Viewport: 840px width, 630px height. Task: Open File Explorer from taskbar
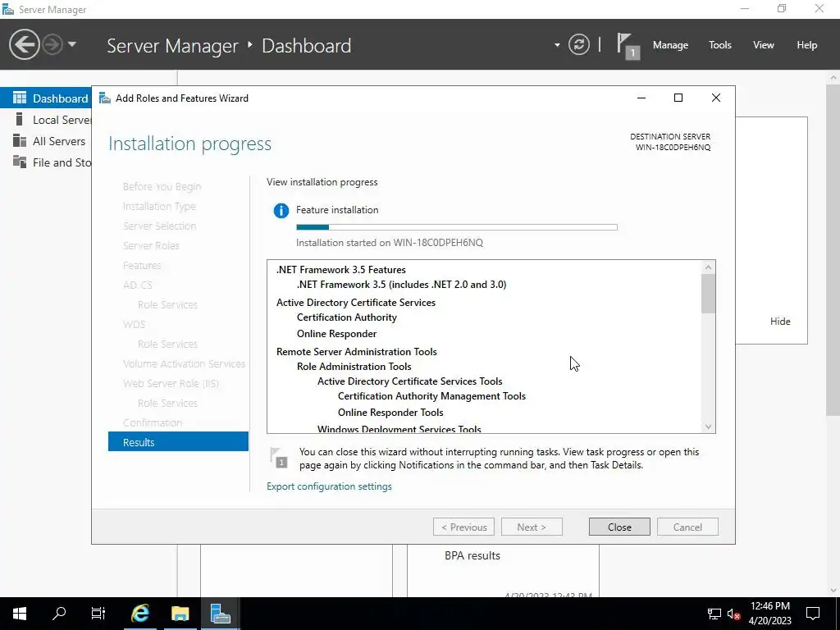tap(180, 614)
